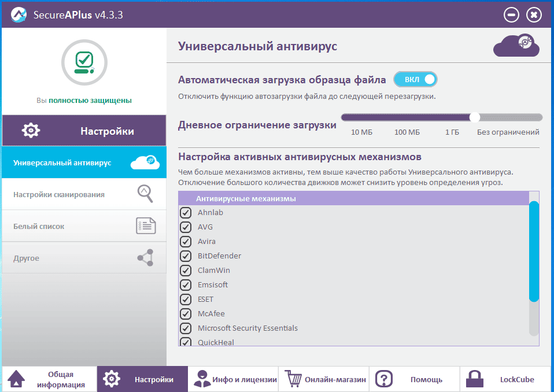This screenshot has width=554, height=392.
Task: Uncheck the McAfee engine checkbox
Action: [x=186, y=313]
